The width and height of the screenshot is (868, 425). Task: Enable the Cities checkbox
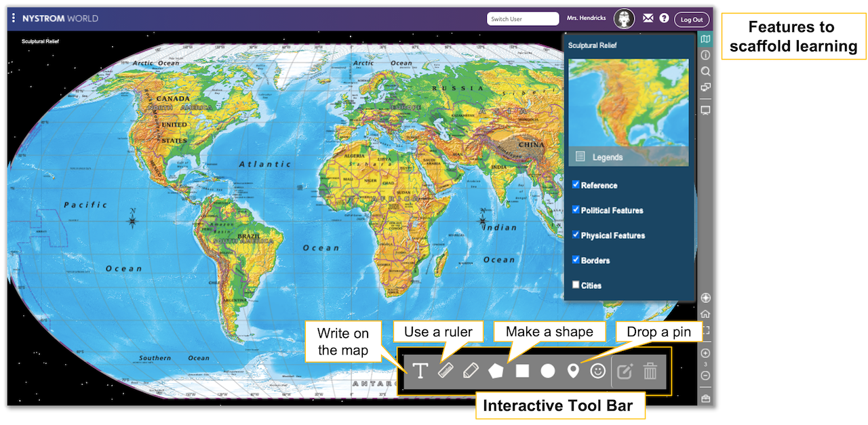[576, 285]
